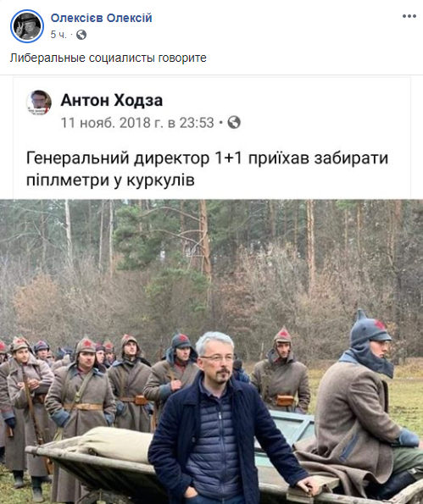This screenshot has height=504, width=423.
Task: Click the caption line "піплметри у куркулів"
Action: point(110,180)
